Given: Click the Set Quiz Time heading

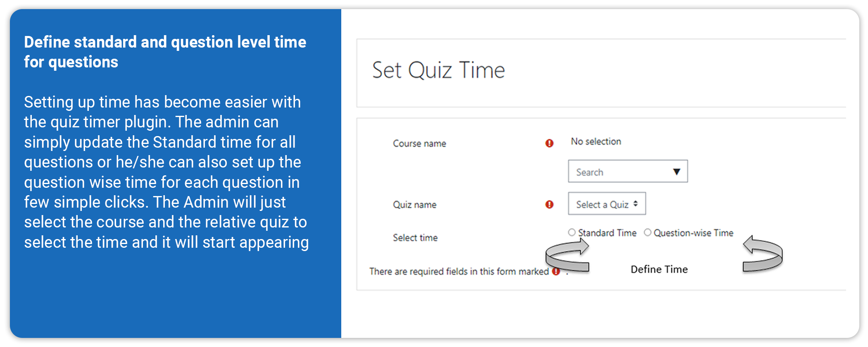Looking at the screenshot, I should [438, 70].
